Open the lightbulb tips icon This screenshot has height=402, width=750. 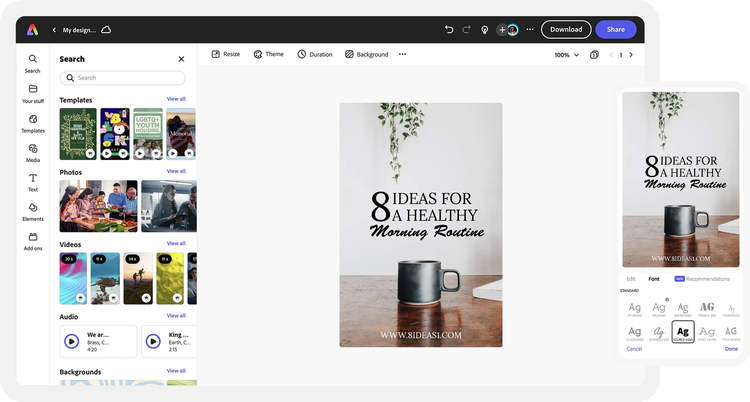pos(485,30)
